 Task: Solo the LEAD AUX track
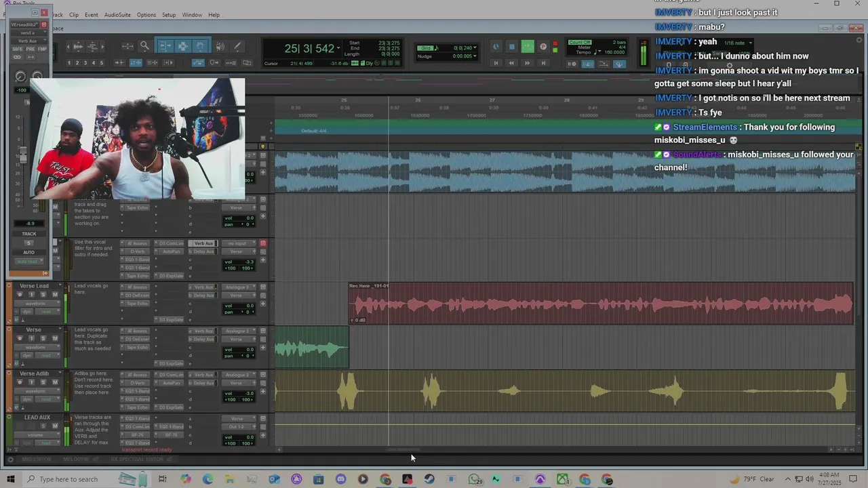(43, 426)
